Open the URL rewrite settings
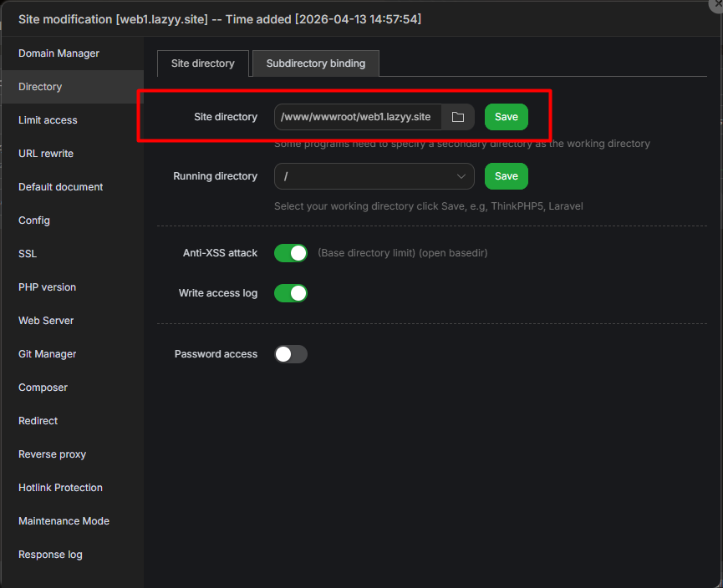 point(46,154)
